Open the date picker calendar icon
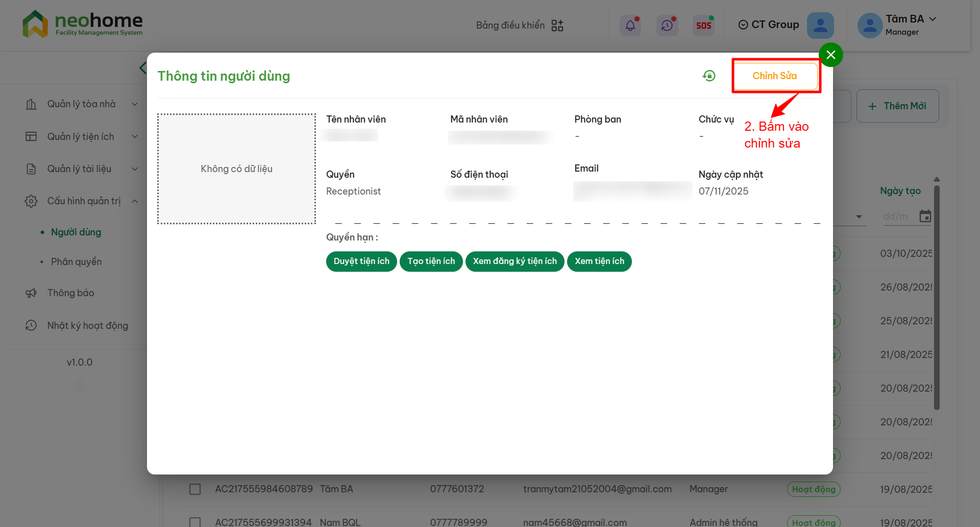 point(925,217)
